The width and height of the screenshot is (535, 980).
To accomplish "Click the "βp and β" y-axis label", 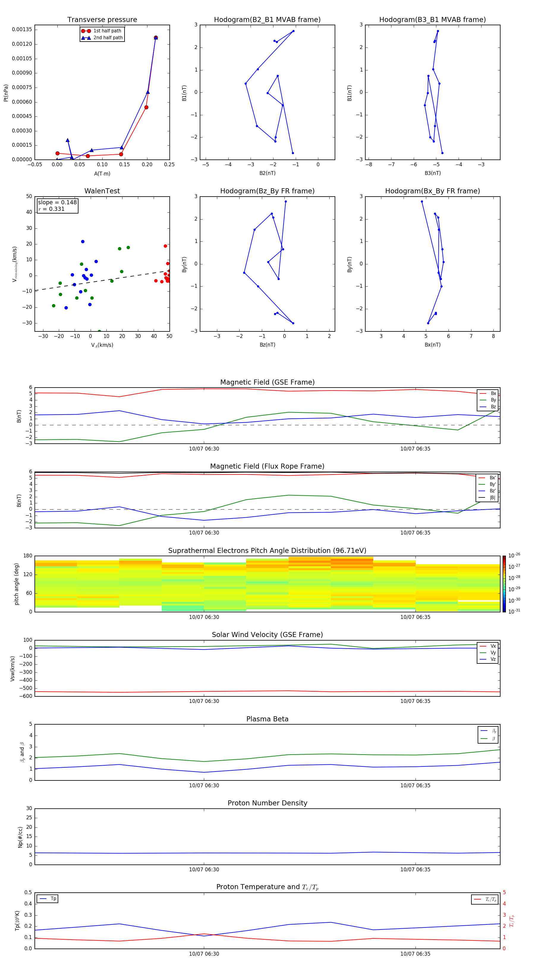I will (22, 752).
